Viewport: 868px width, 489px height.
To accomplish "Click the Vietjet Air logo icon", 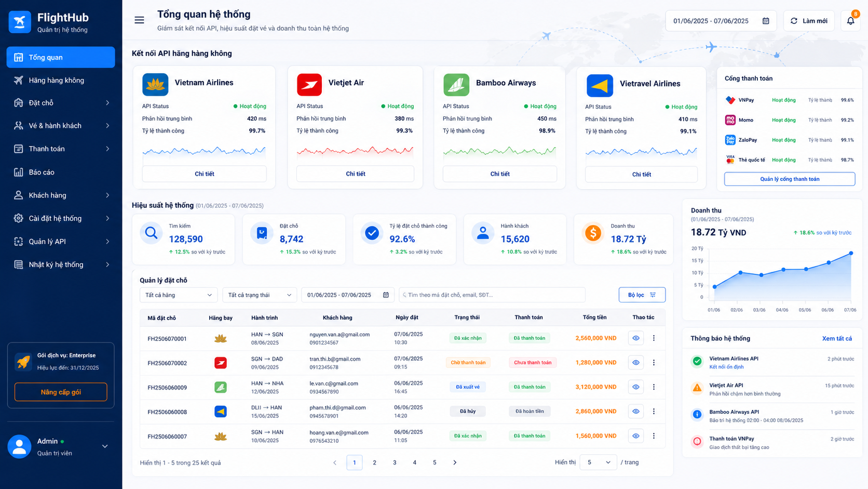I will (x=309, y=85).
